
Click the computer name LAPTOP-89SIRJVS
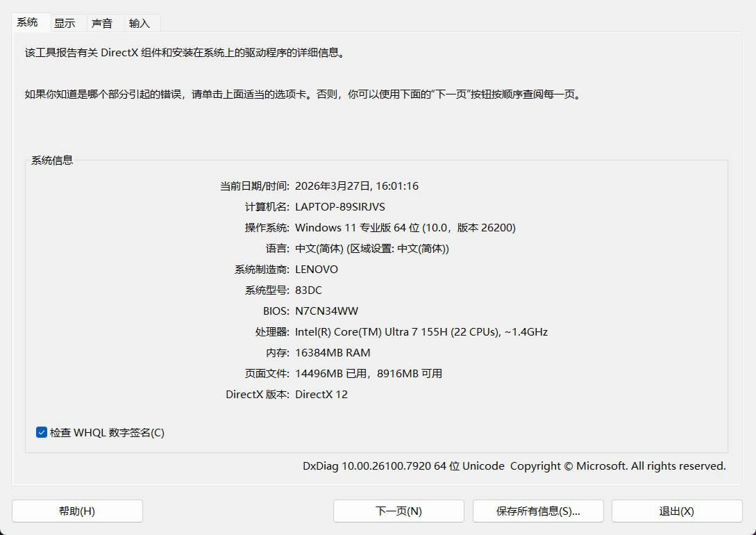click(x=339, y=207)
